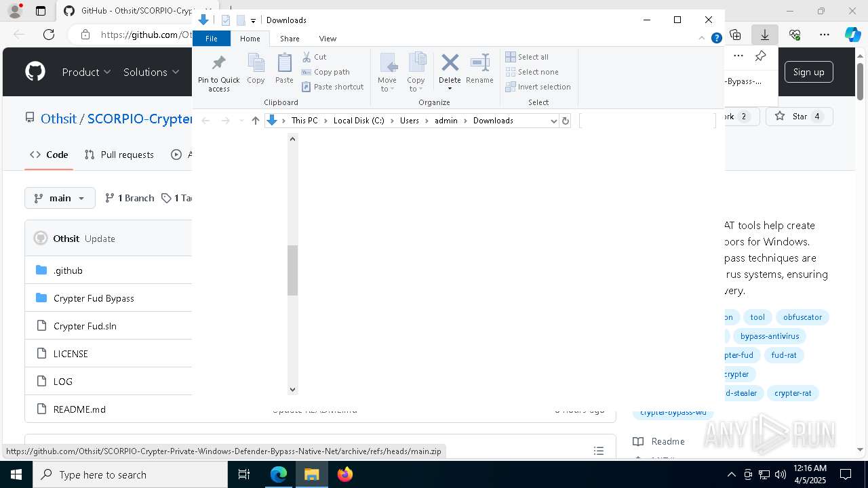Click the bypass-antivirus topic tag
Image resolution: width=868 pixels, height=488 pixels.
769,336
